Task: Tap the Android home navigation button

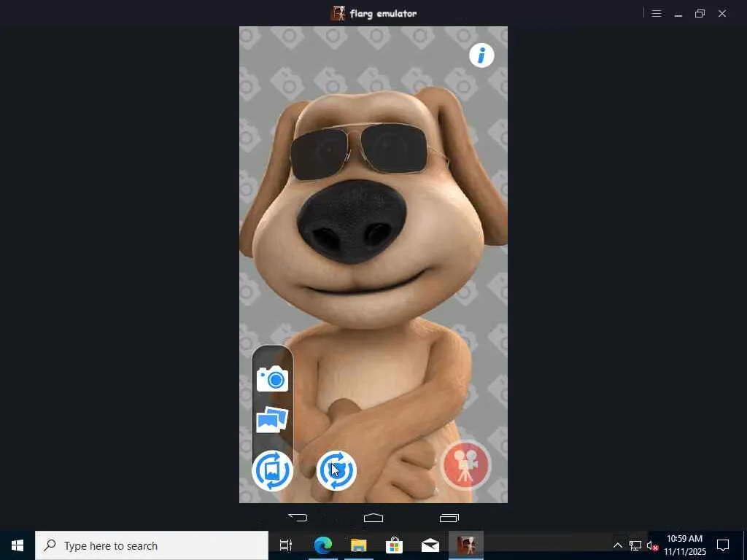Action: tap(373, 518)
